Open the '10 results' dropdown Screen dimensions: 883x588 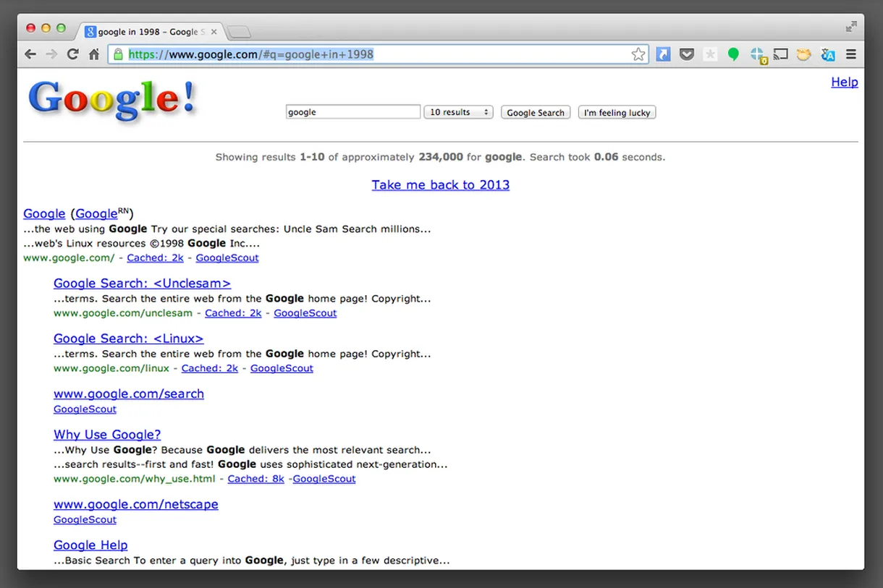tap(459, 112)
